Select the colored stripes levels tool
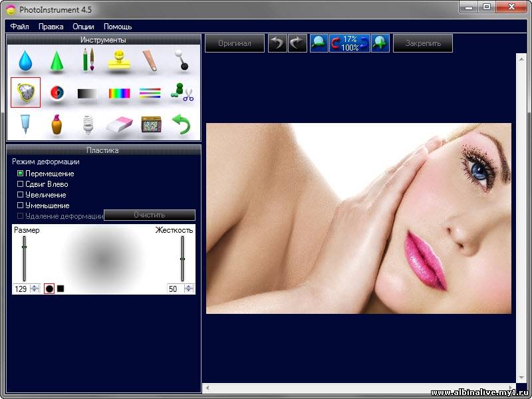532x399 pixels. [150, 93]
